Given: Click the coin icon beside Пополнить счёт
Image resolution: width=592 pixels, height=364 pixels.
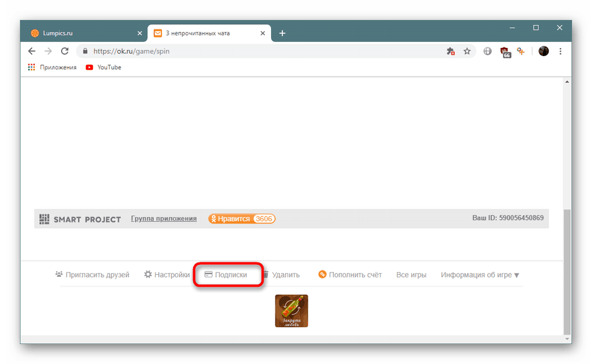Looking at the screenshot, I should pyautogui.click(x=323, y=274).
